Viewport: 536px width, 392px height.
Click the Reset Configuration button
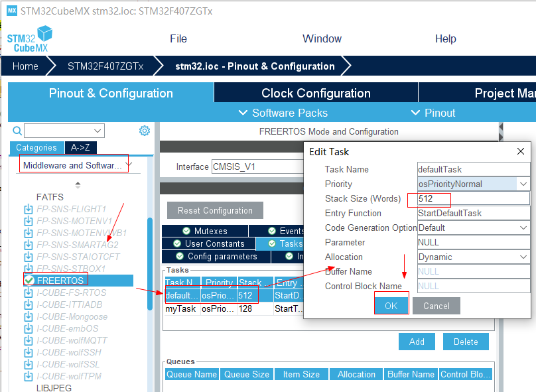pos(215,210)
